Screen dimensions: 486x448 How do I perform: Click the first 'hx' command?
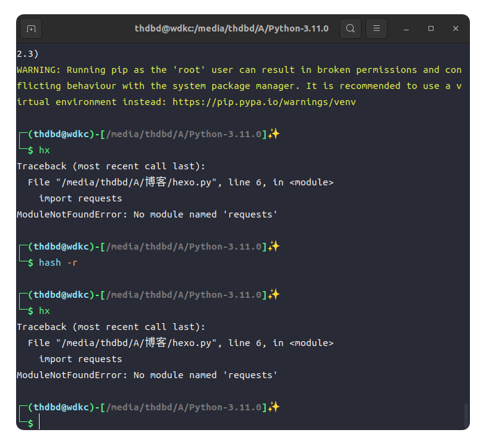[x=45, y=150]
